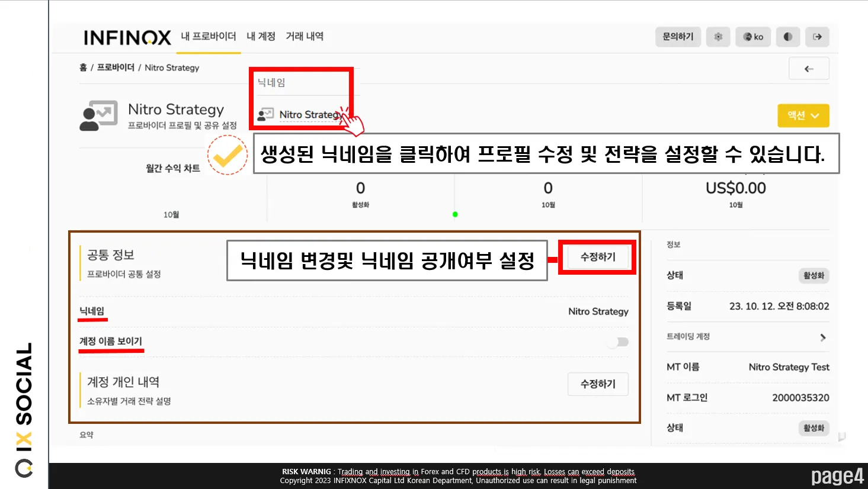Click the 공통 정보 section title
The height and width of the screenshot is (489, 868).
coord(111,255)
